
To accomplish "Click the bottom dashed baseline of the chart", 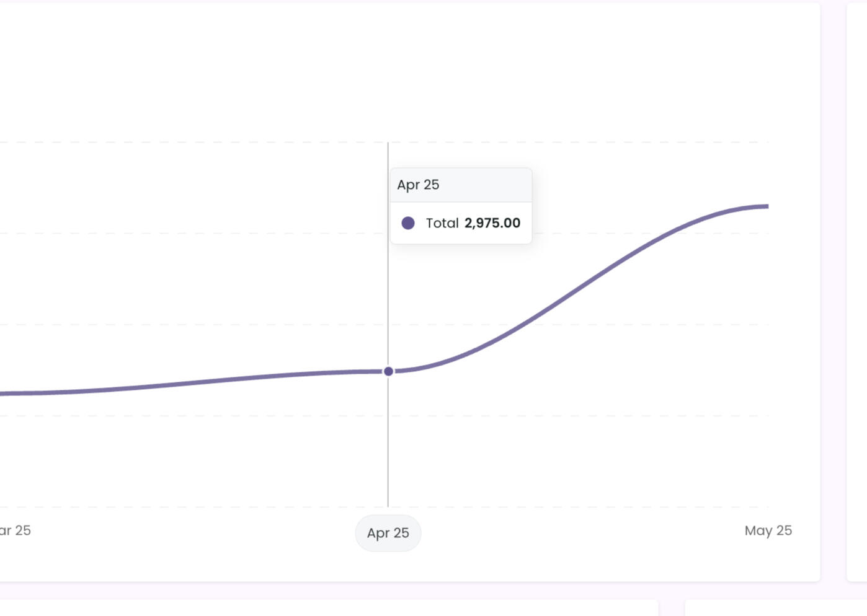I will (385, 507).
